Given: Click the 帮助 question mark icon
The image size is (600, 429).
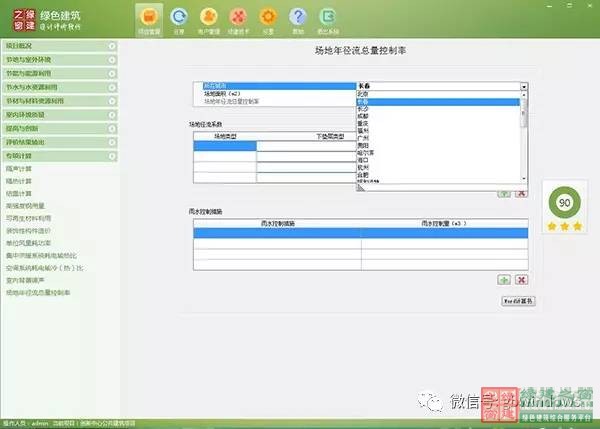Looking at the screenshot, I should tap(298, 18).
